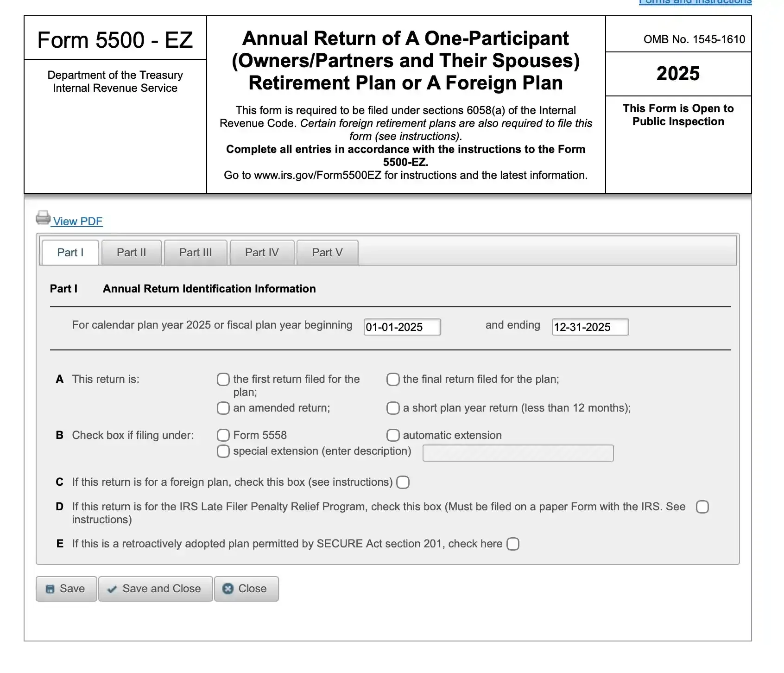Check the SECURE Act section 201 box
The height and width of the screenshot is (673, 784).
[x=513, y=544]
